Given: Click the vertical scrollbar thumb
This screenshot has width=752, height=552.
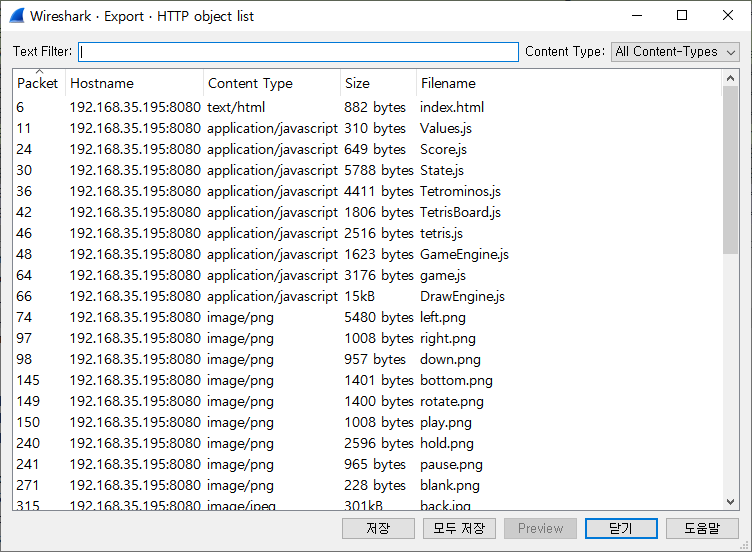Looking at the screenshot, I should [x=730, y=170].
